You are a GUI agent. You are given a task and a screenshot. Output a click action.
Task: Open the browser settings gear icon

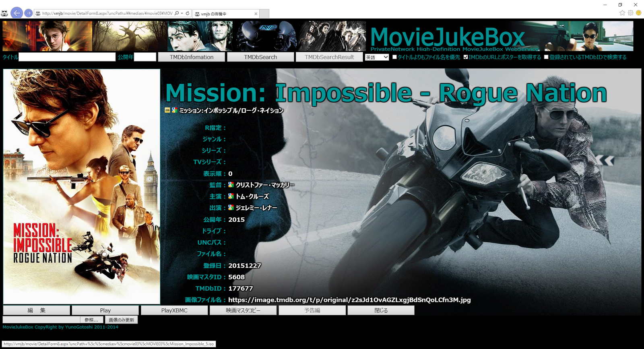click(x=631, y=13)
